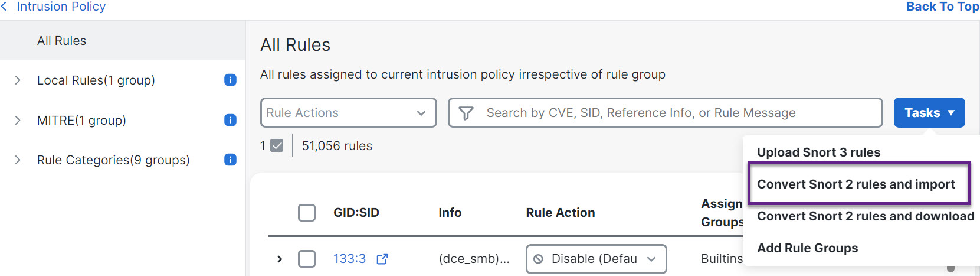The width and height of the screenshot is (980, 276).
Task: Click the Back To Top link
Action: 942,7
